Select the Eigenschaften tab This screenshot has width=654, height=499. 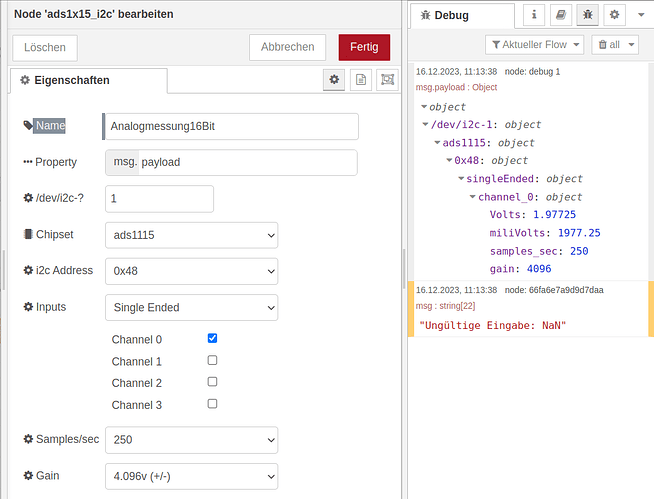click(88, 81)
